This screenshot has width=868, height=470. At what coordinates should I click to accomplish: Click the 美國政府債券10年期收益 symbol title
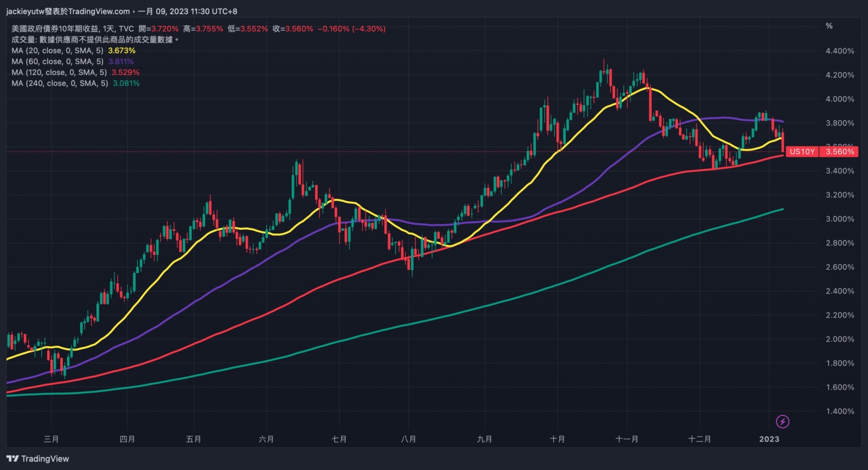tap(55, 29)
